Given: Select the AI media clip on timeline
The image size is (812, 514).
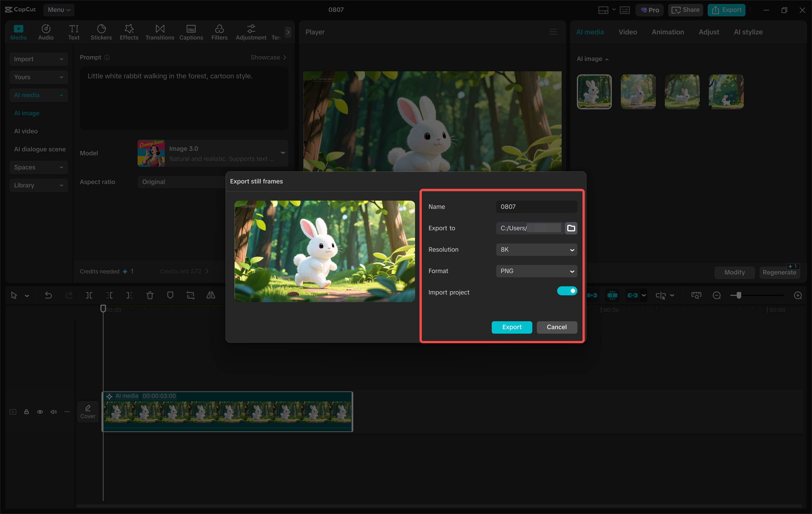Looking at the screenshot, I should click(227, 411).
